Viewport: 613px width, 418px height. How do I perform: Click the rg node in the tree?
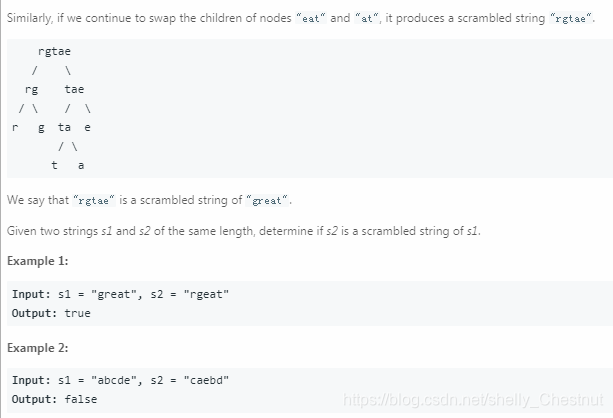32,90
